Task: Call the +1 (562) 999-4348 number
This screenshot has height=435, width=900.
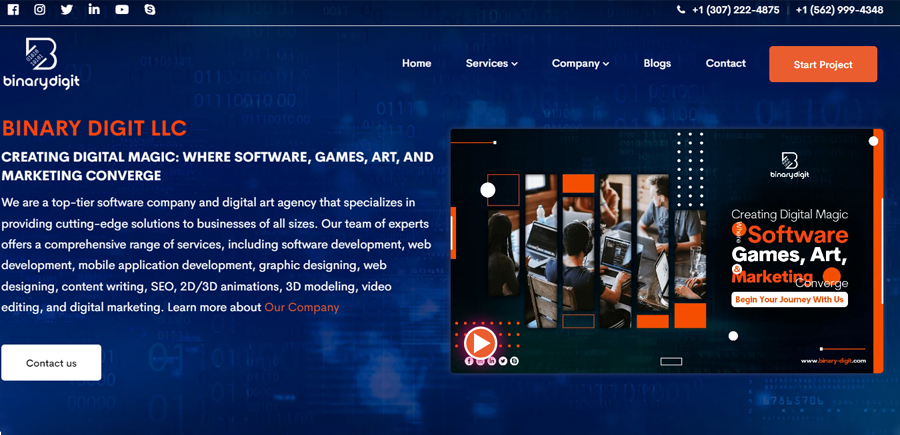Action: pos(839,10)
